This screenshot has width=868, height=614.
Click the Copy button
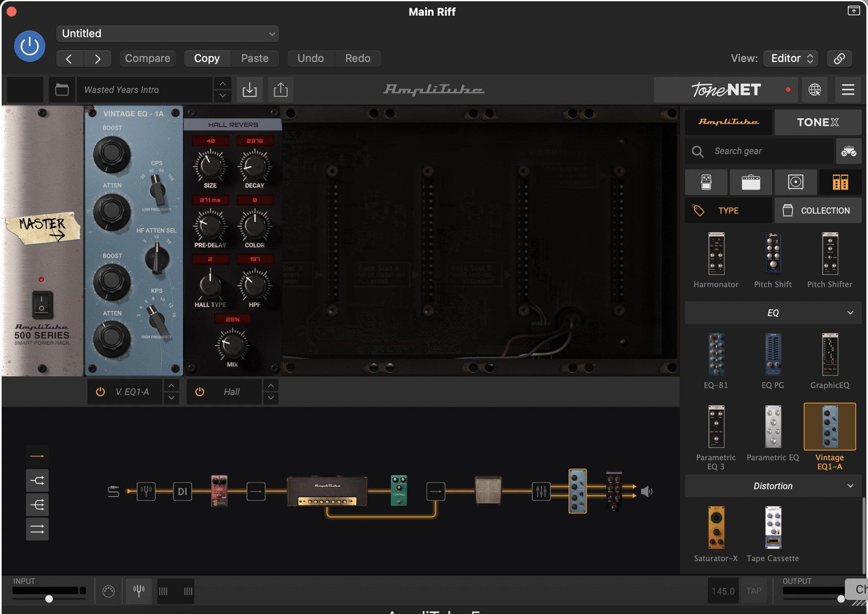point(207,58)
